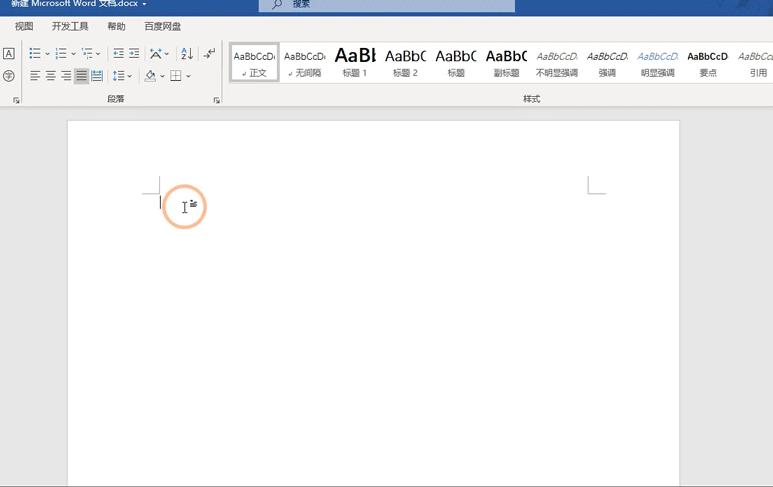
Task: Apply the 无间隔 style
Action: 305,62
